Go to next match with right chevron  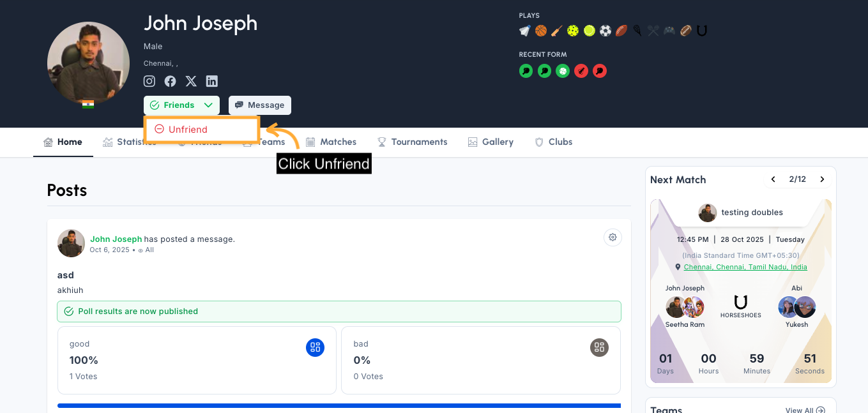(x=822, y=179)
